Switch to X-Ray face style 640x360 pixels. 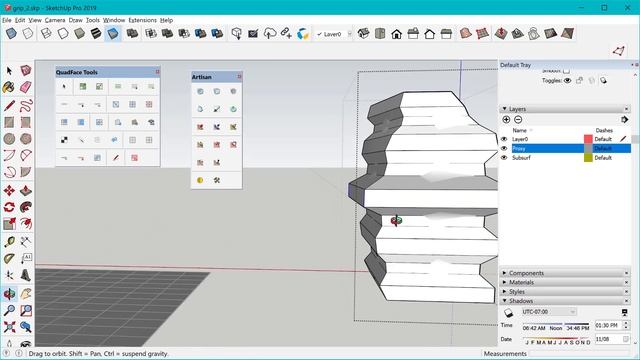pos(11,33)
